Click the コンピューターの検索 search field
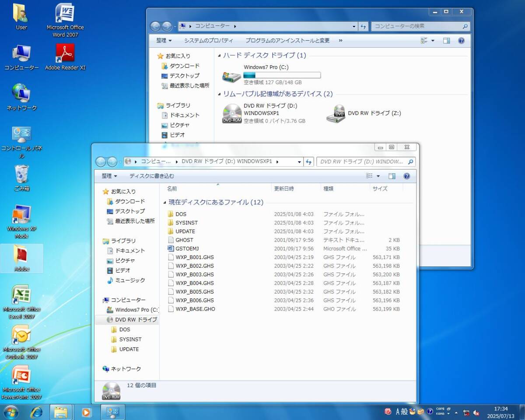This screenshot has width=525, height=420. click(x=420, y=26)
